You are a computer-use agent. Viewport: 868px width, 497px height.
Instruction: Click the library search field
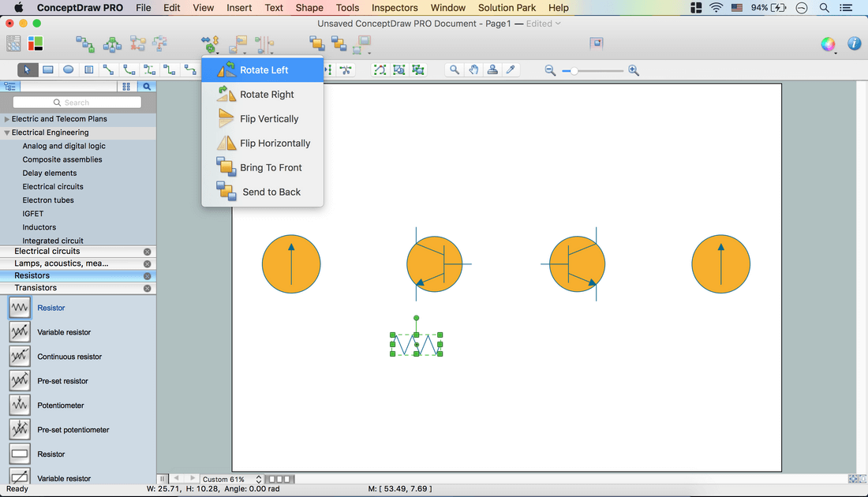click(77, 103)
